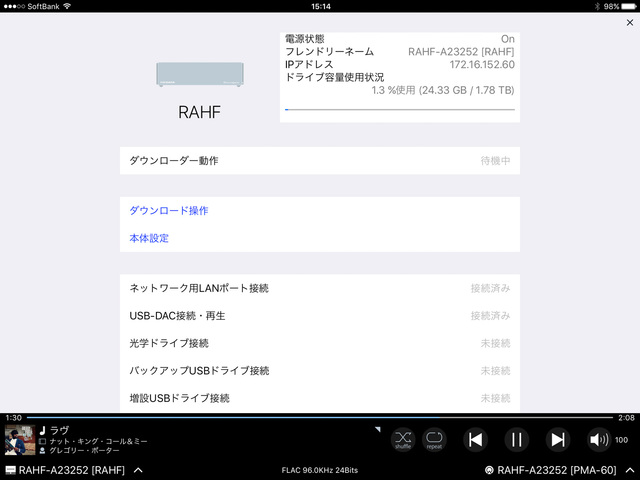The height and width of the screenshot is (480, 640).
Task: Skip to the next track
Action: pos(558,439)
